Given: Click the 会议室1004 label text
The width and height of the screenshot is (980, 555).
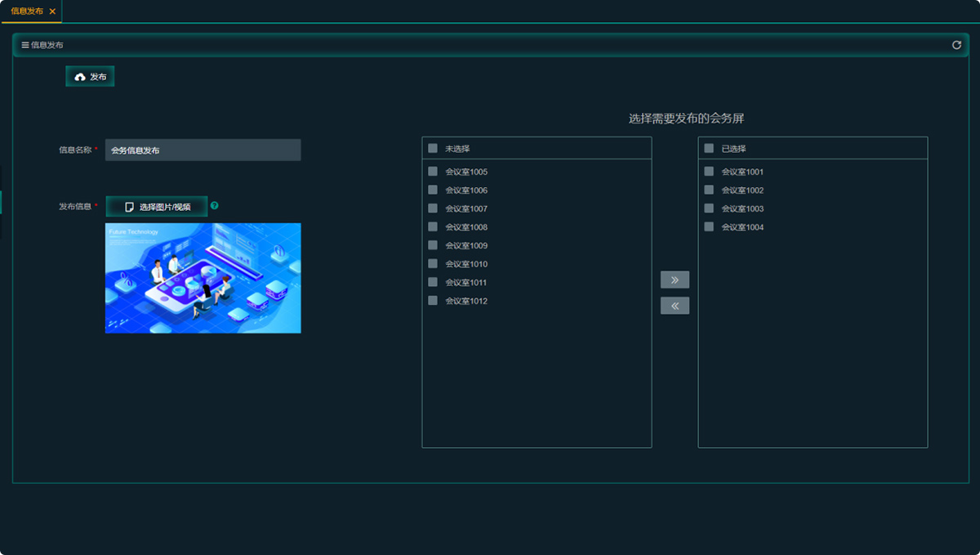Looking at the screenshot, I should pos(742,227).
